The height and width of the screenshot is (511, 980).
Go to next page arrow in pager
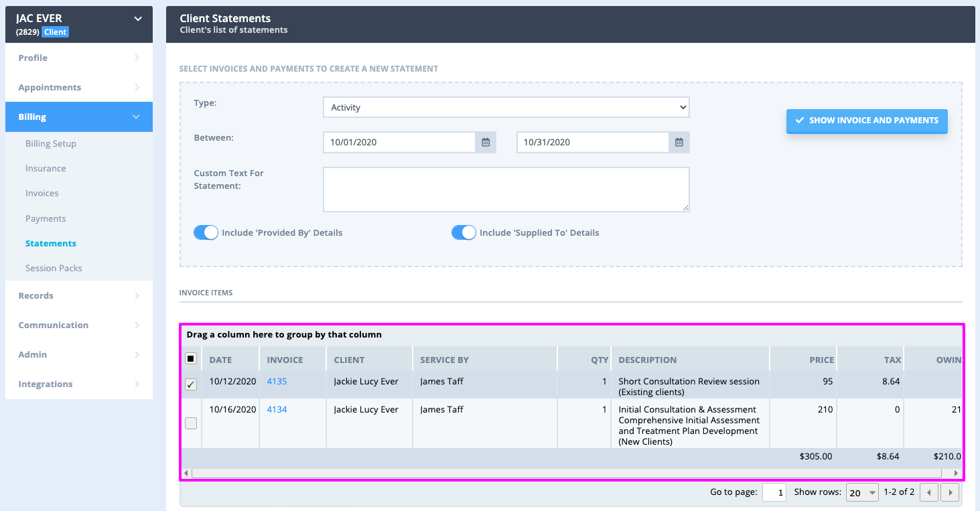950,492
